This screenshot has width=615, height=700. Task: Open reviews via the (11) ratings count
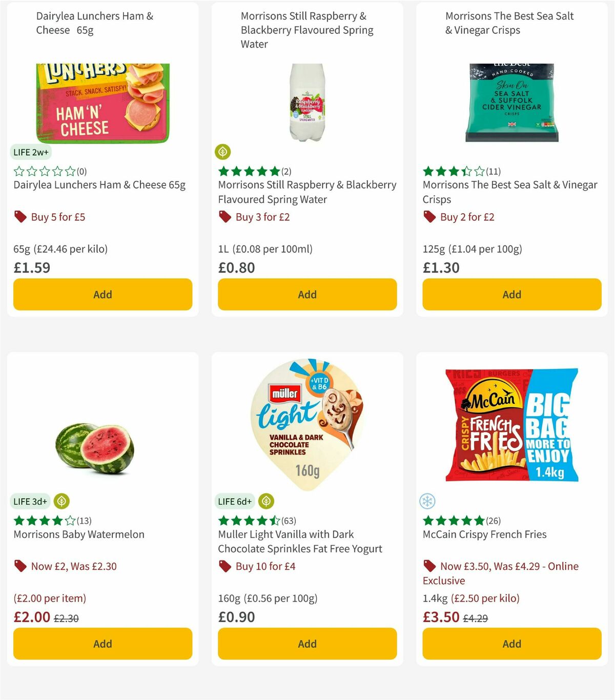(x=493, y=172)
